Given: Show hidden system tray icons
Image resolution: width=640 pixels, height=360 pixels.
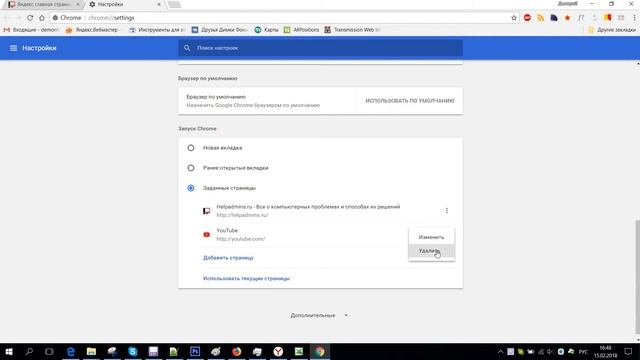Looking at the screenshot, I should (500, 351).
